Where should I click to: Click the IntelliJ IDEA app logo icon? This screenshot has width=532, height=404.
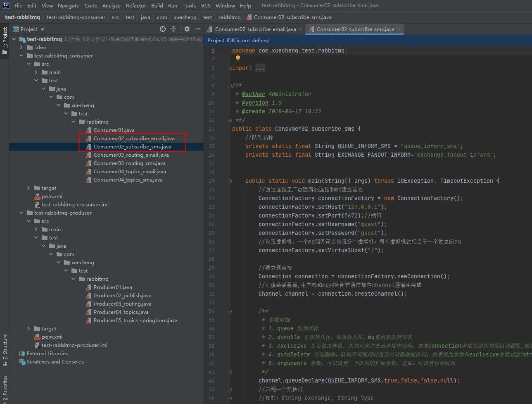point(6,5)
